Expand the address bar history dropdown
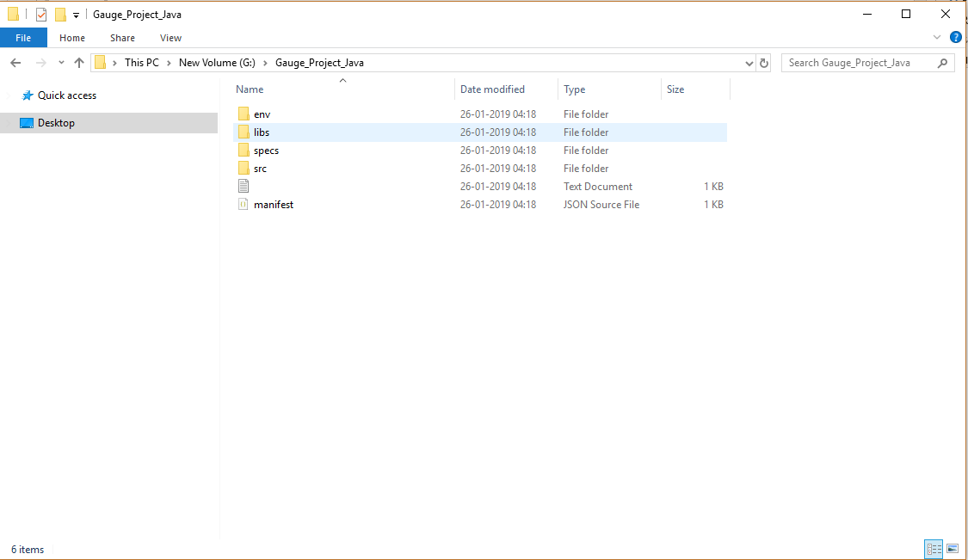The image size is (968, 560). (749, 63)
